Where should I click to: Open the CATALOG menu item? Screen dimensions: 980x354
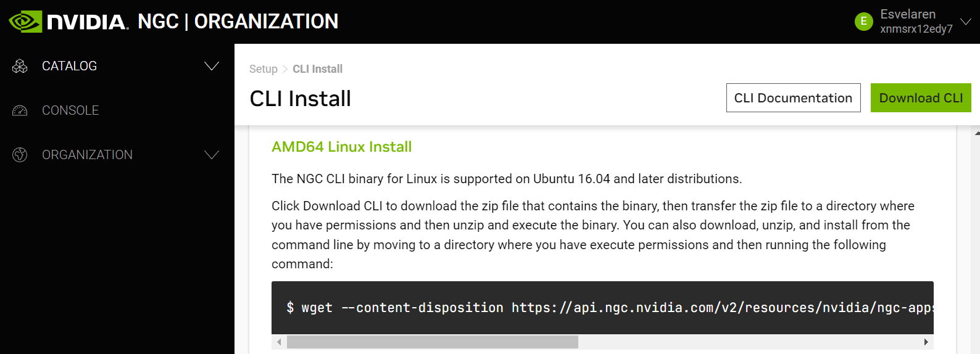[x=69, y=66]
